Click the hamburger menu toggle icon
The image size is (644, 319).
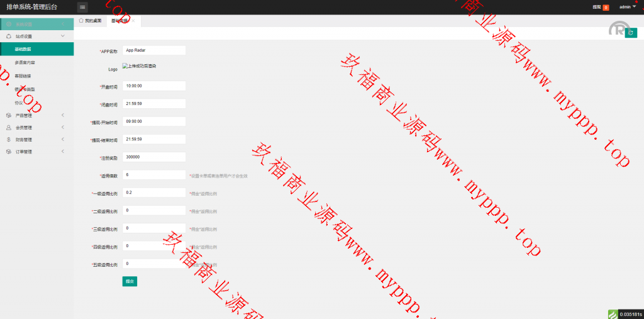[82, 7]
